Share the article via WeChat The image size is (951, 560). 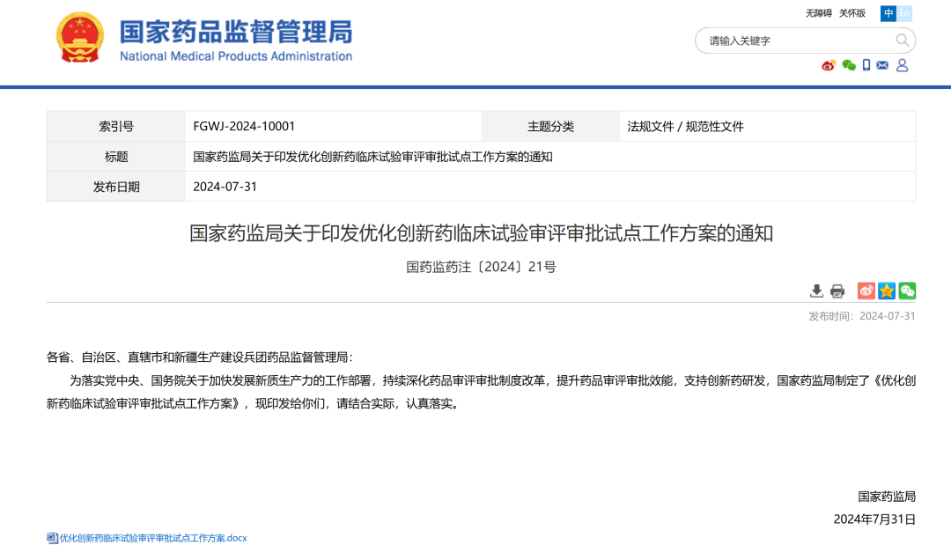point(907,290)
